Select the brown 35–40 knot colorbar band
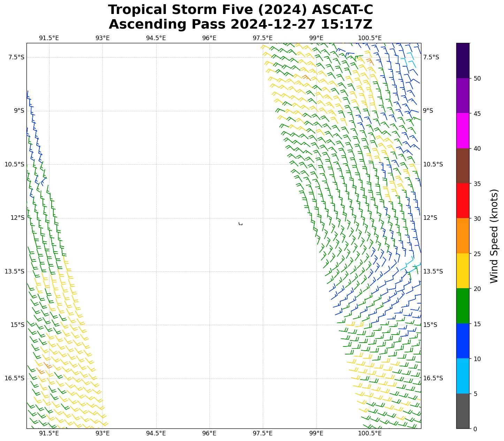The width and height of the screenshot is (504, 441). [x=463, y=166]
